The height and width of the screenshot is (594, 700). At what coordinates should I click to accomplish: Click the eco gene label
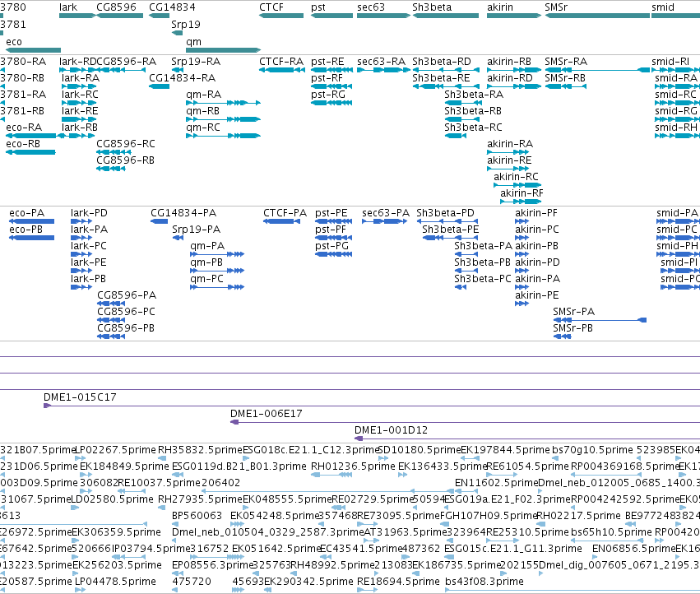(x=14, y=41)
